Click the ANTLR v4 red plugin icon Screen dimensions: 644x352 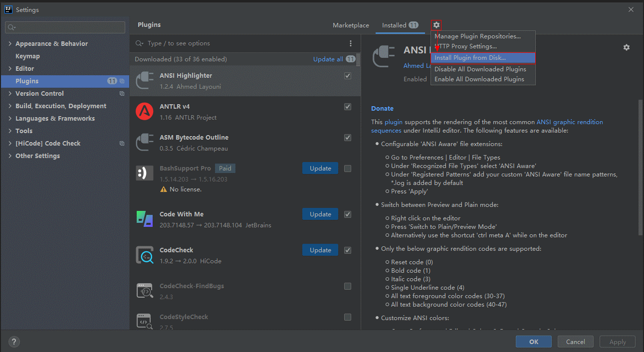145,112
